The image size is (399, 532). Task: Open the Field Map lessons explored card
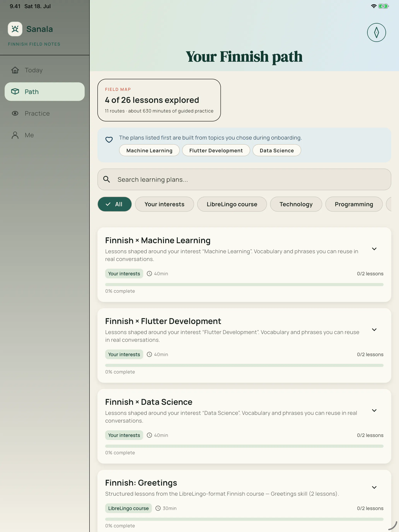click(159, 100)
